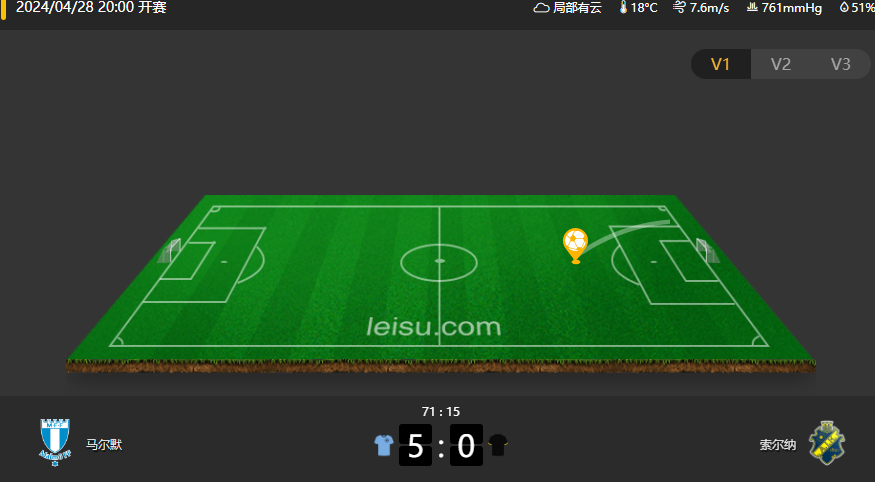Screen dimensions: 875x482
Task: Click the cloud weather icon
Action: 541,8
